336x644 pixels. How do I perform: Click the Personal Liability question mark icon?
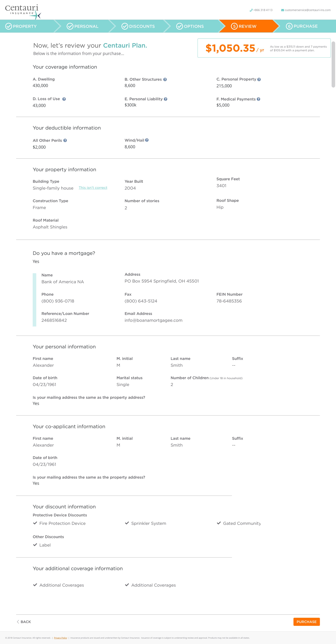click(165, 99)
